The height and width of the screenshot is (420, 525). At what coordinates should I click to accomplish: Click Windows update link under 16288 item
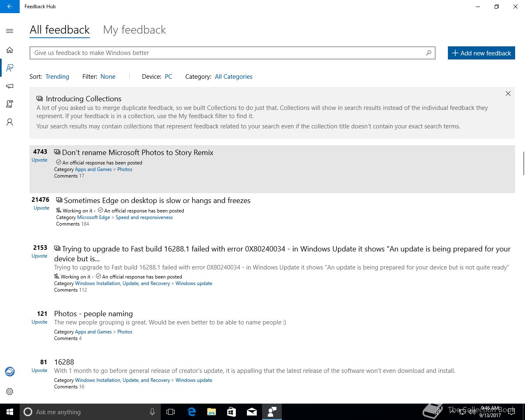coord(194,380)
